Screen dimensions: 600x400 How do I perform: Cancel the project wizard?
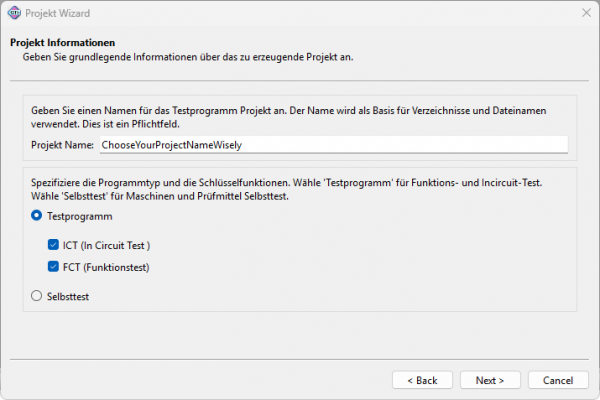click(557, 380)
